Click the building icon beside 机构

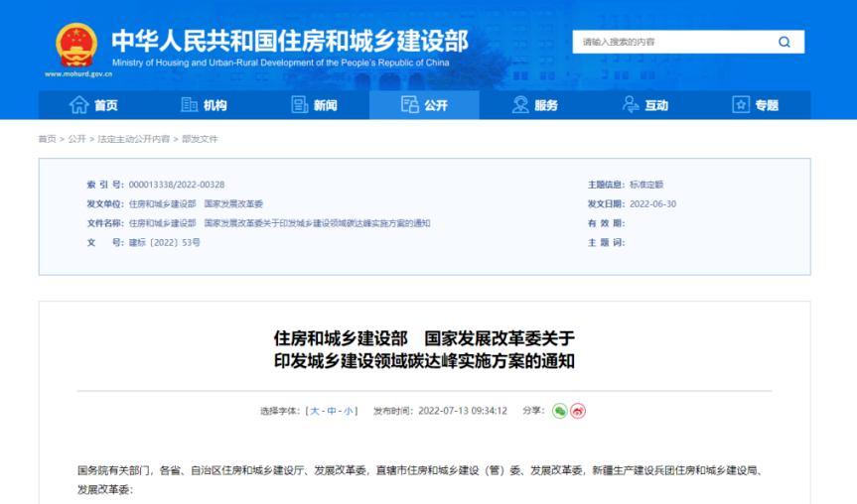coord(189,104)
